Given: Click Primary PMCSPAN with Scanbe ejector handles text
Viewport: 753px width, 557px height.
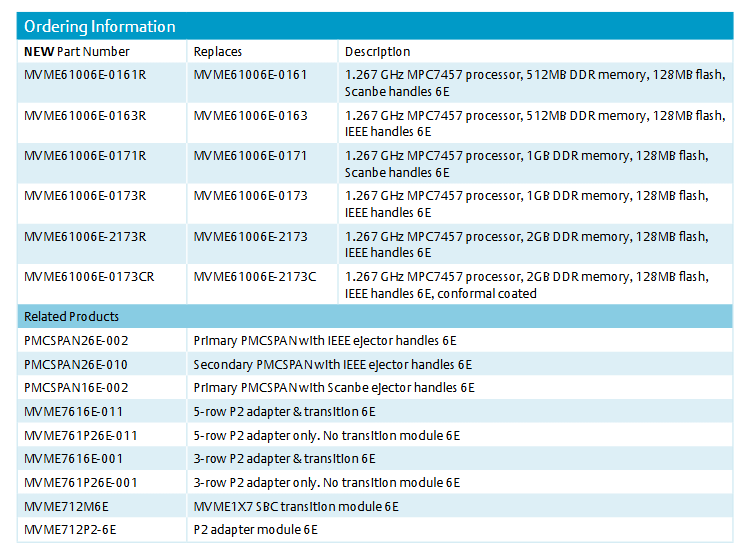Looking at the screenshot, I should tap(334, 388).
